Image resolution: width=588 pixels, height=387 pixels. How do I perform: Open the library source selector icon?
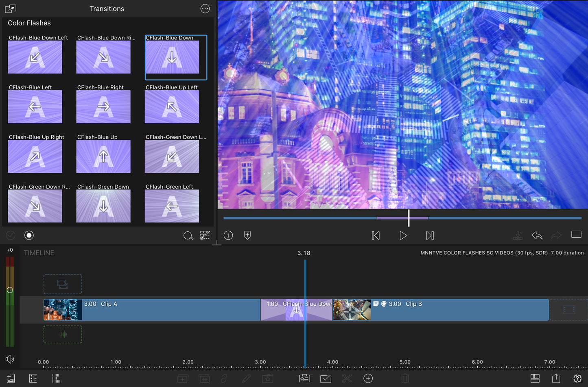click(x=11, y=9)
